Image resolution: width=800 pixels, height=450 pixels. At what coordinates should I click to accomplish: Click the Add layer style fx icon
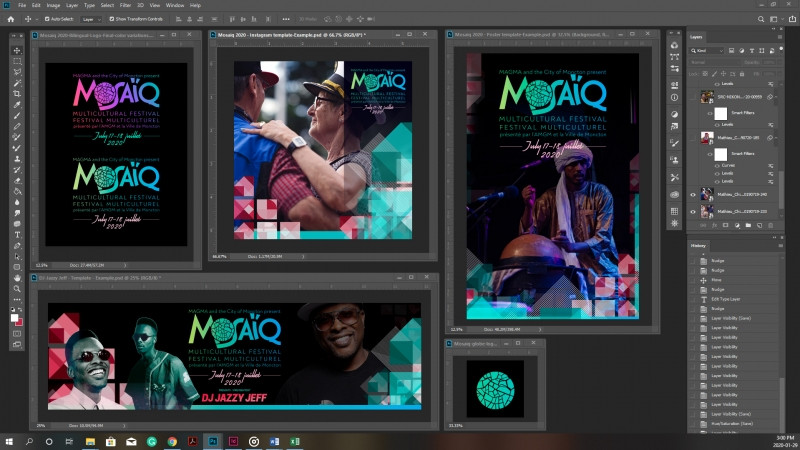coord(714,225)
